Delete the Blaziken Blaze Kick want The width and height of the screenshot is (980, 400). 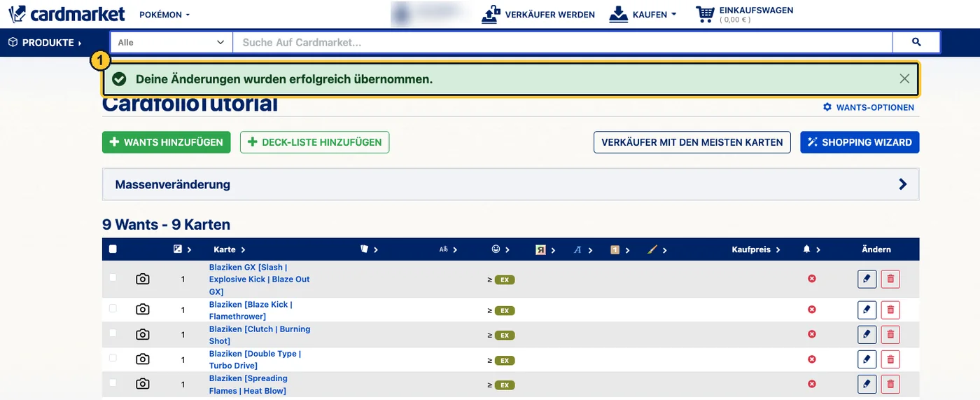890,310
